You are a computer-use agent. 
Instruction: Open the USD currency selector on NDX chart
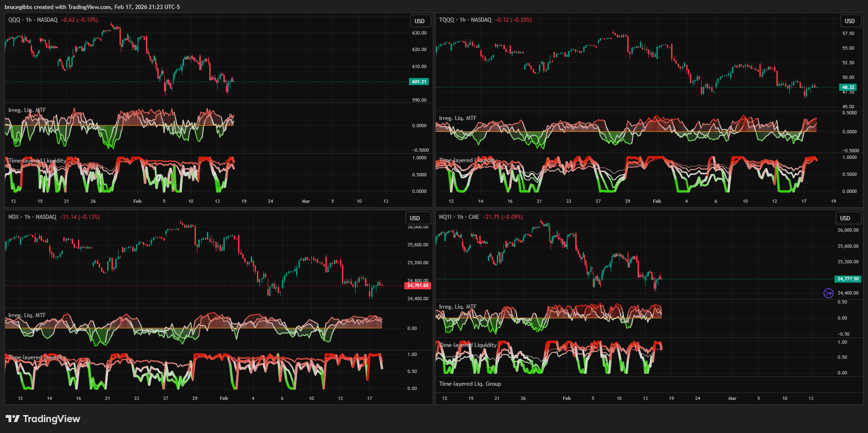click(x=415, y=218)
